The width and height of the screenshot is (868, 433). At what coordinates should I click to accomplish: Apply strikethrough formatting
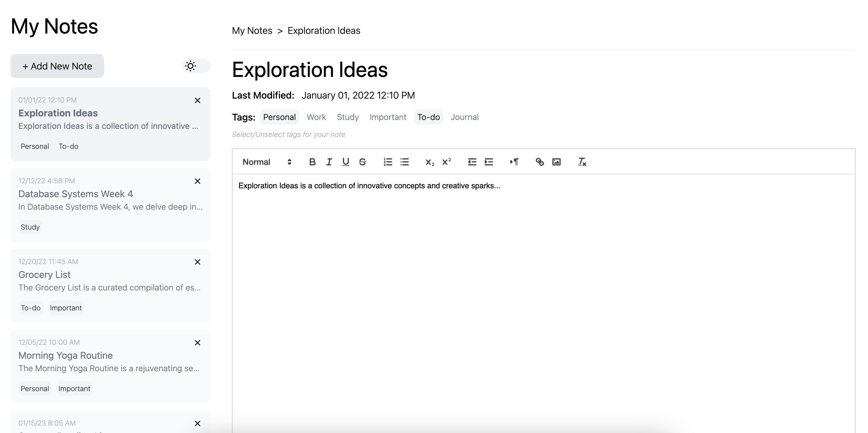pos(363,162)
